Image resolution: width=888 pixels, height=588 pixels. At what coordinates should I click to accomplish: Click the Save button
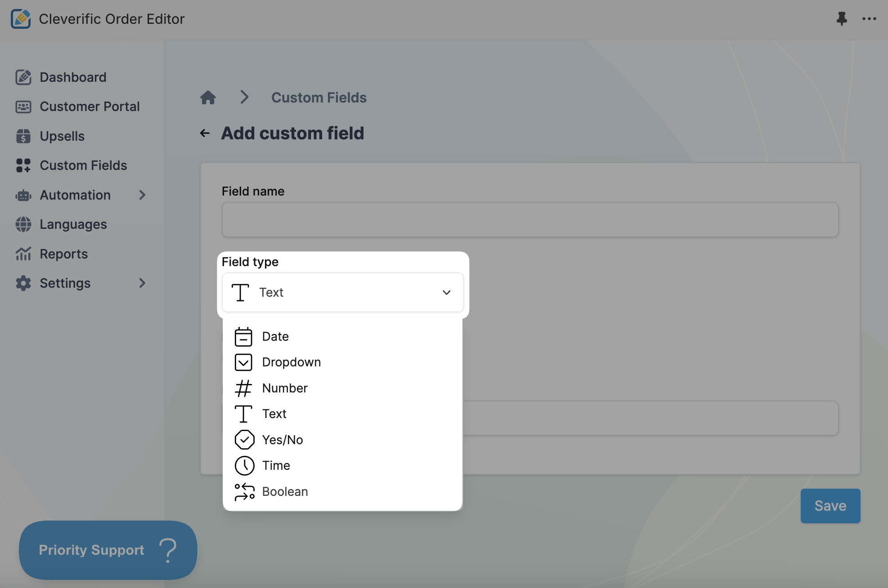pos(830,506)
